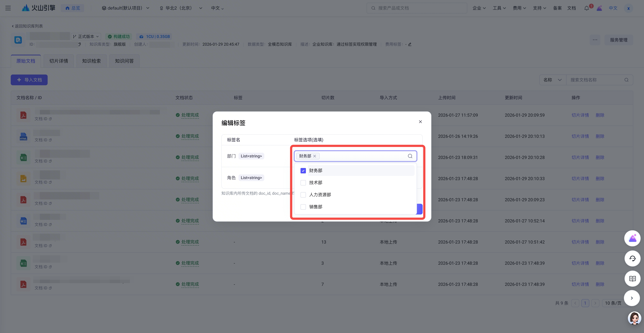The image size is (644, 333).
Task: Expand the 正式版本 version dropdown
Action: point(86,37)
